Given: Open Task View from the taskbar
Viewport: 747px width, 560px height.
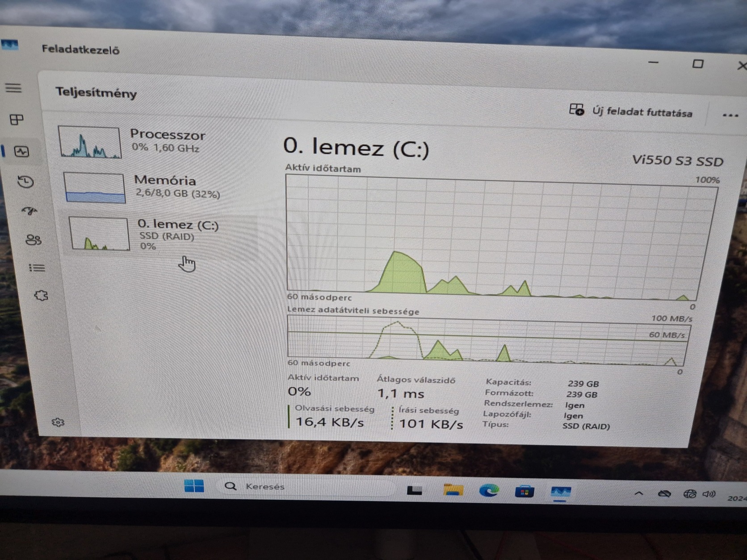Looking at the screenshot, I should tap(415, 490).
